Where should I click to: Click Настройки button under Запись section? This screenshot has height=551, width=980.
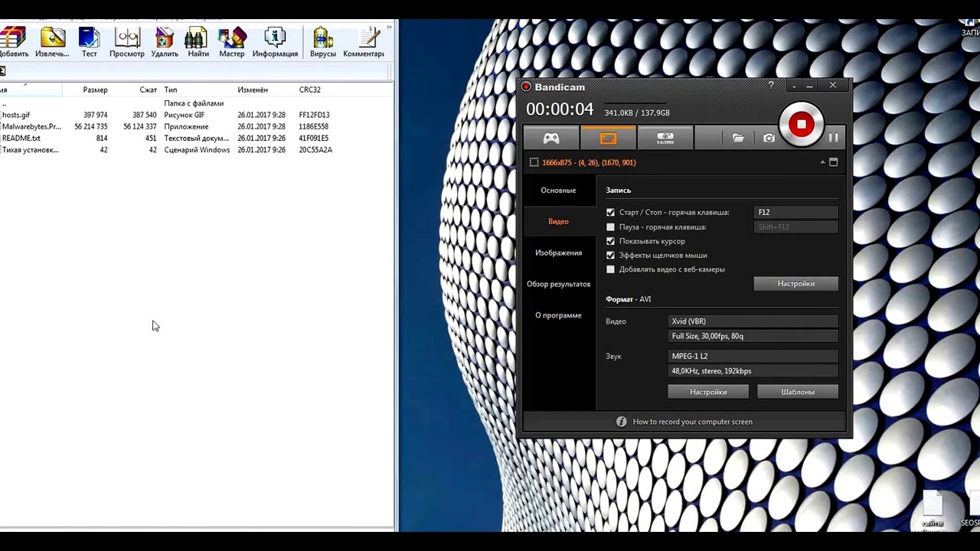coord(796,284)
